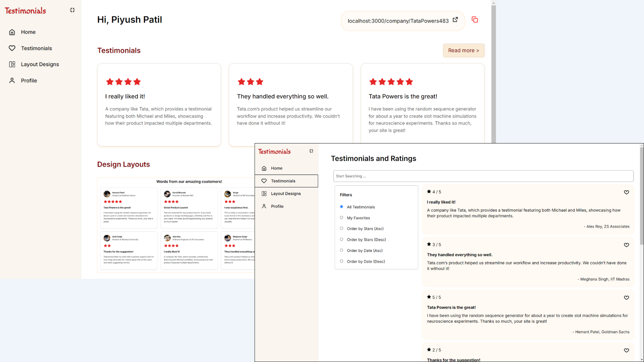The height and width of the screenshot is (362, 644).
Task: Open the Design Layouts preview thumbnail
Action: coord(176,225)
